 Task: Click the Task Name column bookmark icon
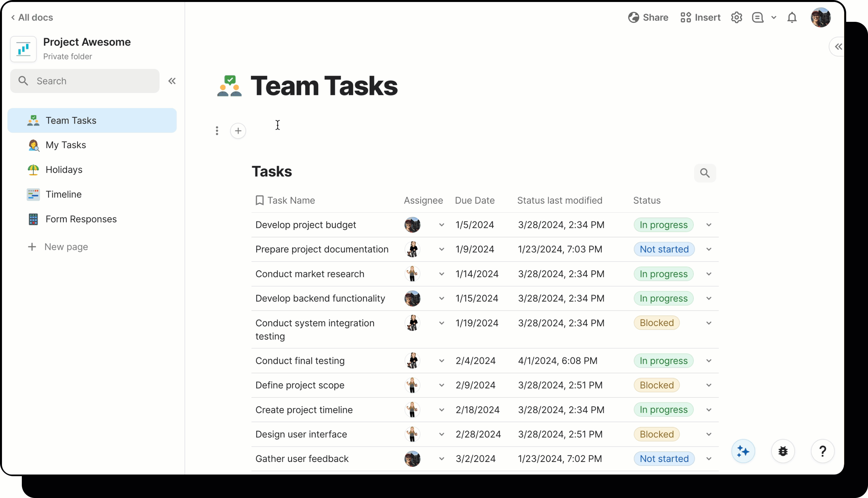pos(259,200)
